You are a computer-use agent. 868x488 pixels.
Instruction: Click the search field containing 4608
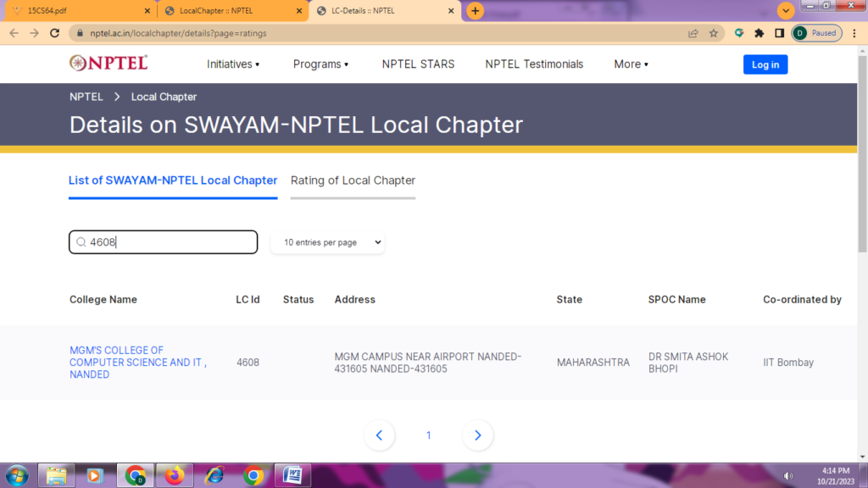click(170, 242)
